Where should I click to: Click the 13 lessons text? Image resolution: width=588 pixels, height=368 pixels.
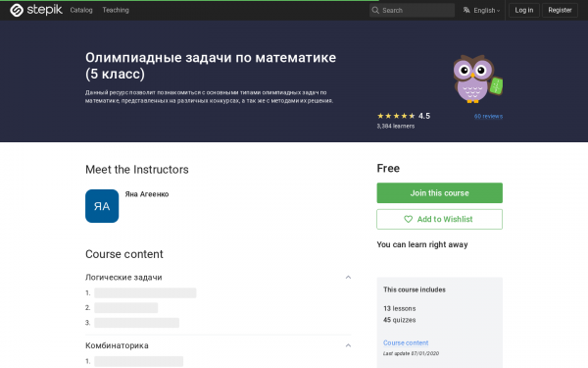pos(400,309)
